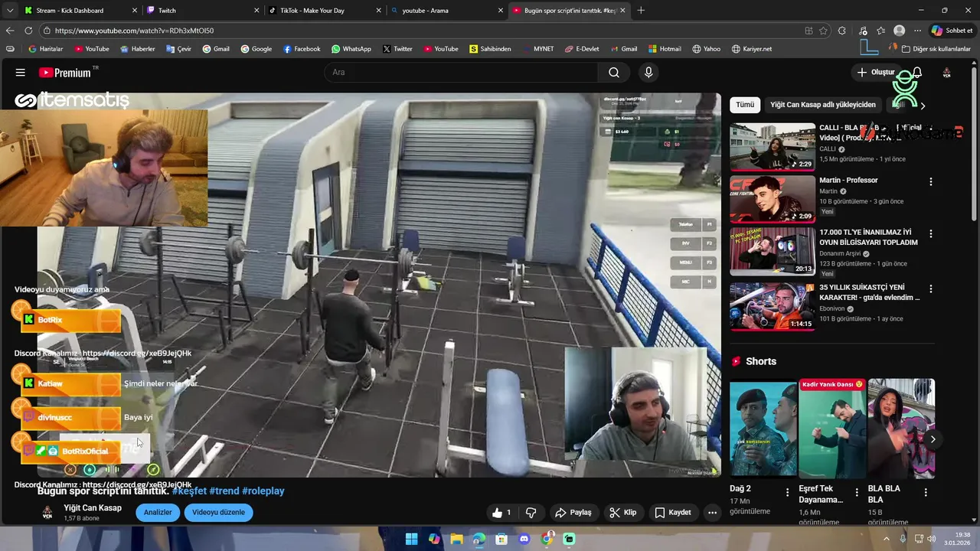The image size is (980, 551).
Task: Open Discord from the taskbar
Action: (x=524, y=539)
